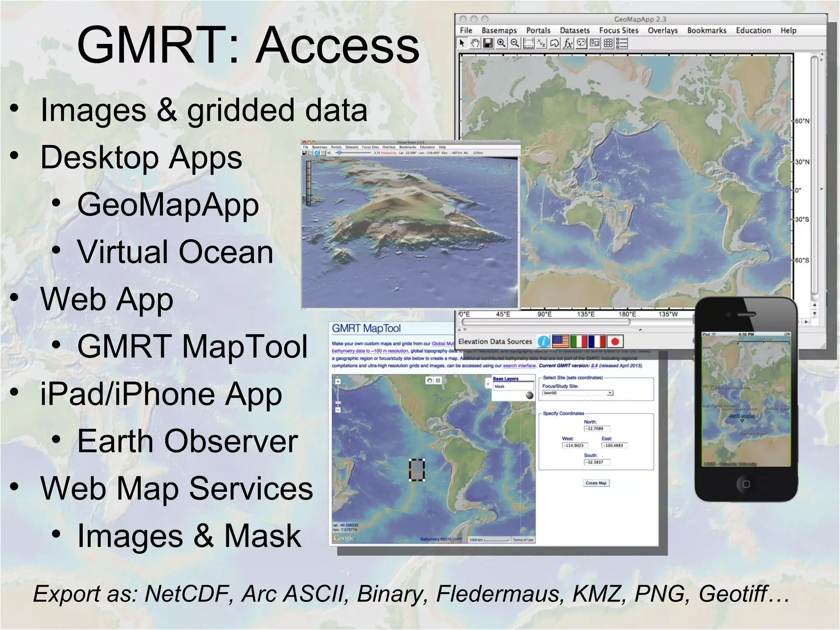Click the XYZ digitizer tool icon
This screenshot has width=840, height=630.
pyautogui.click(x=541, y=43)
